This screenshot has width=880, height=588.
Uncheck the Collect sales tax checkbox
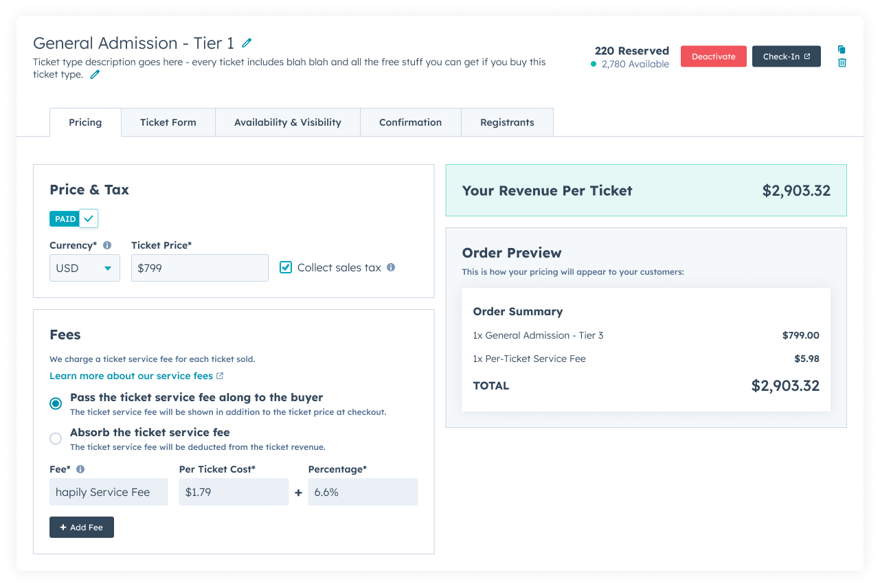[285, 267]
